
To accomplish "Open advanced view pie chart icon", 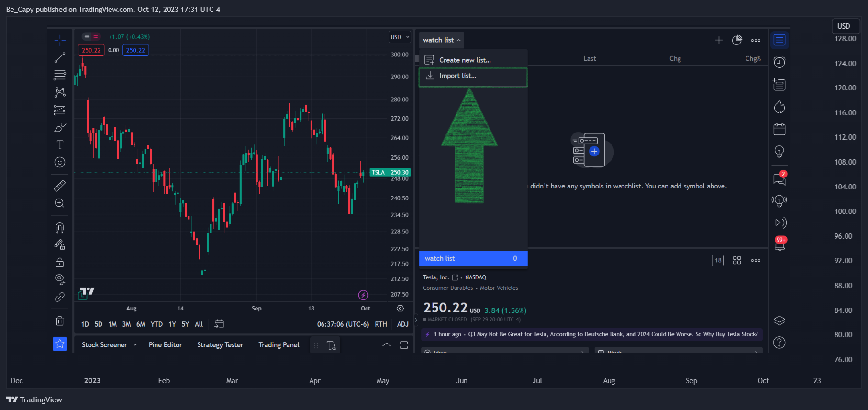I will tap(737, 40).
